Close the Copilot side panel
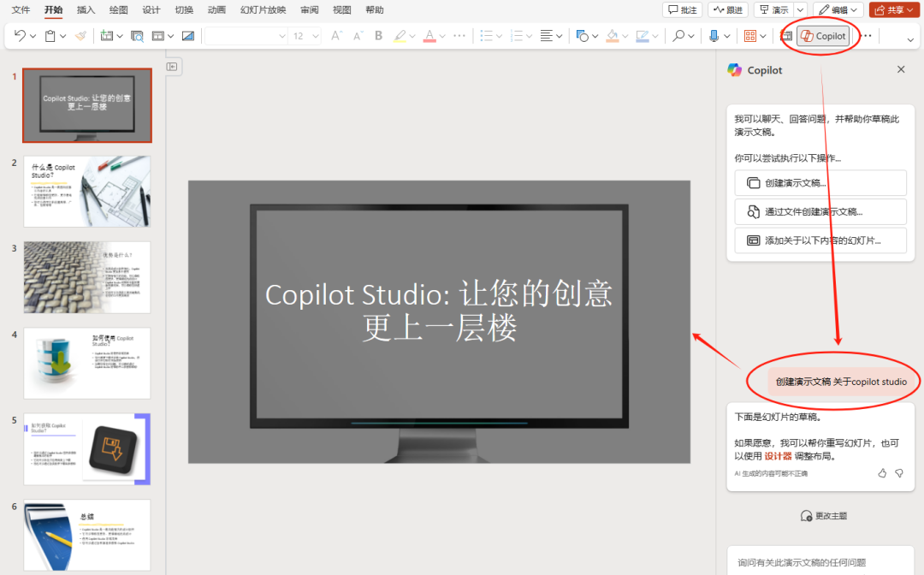Image resolution: width=924 pixels, height=575 pixels. click(901, 69)
